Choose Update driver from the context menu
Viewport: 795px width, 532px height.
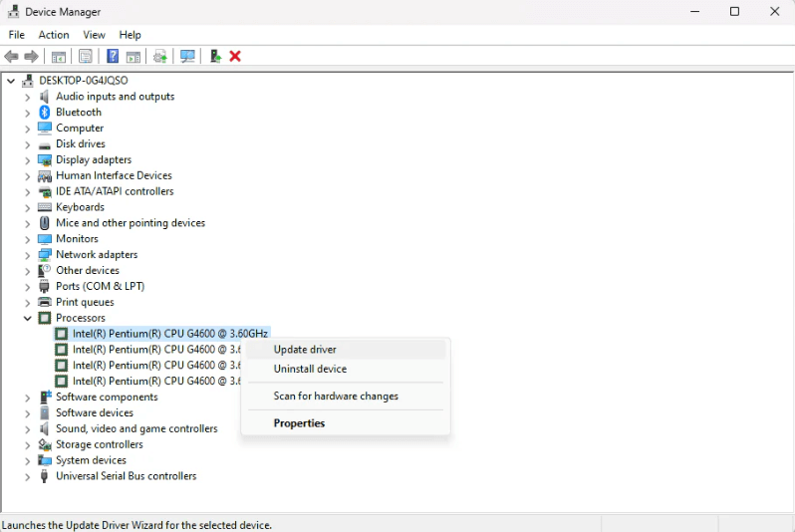coord(346,350)
